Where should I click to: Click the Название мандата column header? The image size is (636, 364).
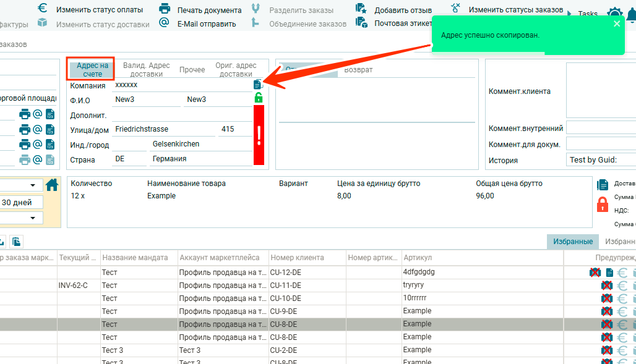pyautogui.click(x=135, y=258)
